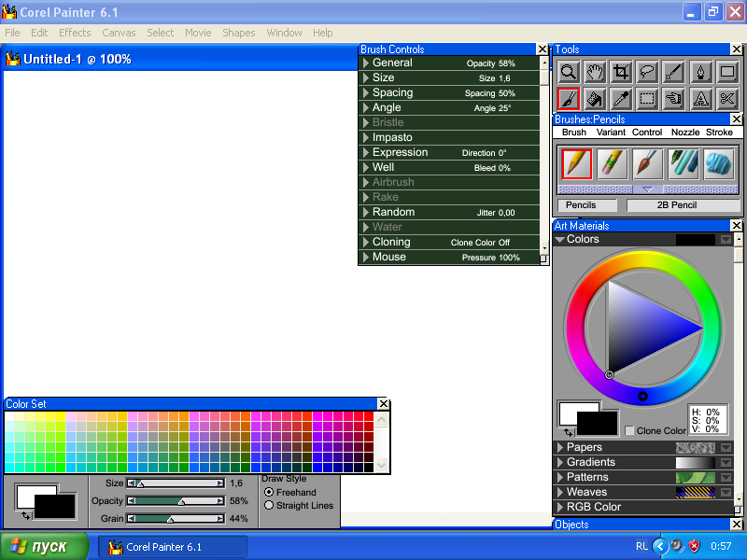
Task: Click the Opacity slider in controls bar
Action: click(176, 501)
